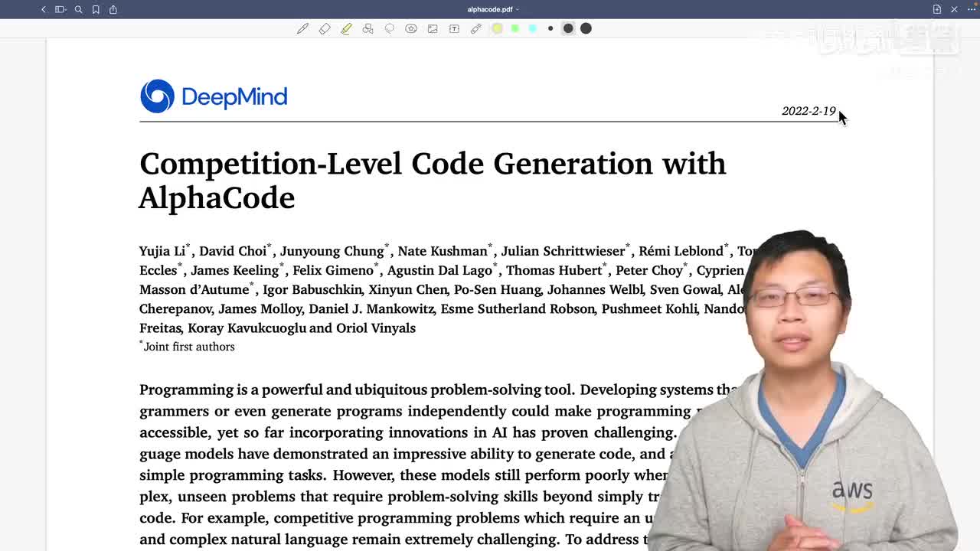Select the insert image tool
Screen dimensions: 980x551
click(x=433, y=28)
